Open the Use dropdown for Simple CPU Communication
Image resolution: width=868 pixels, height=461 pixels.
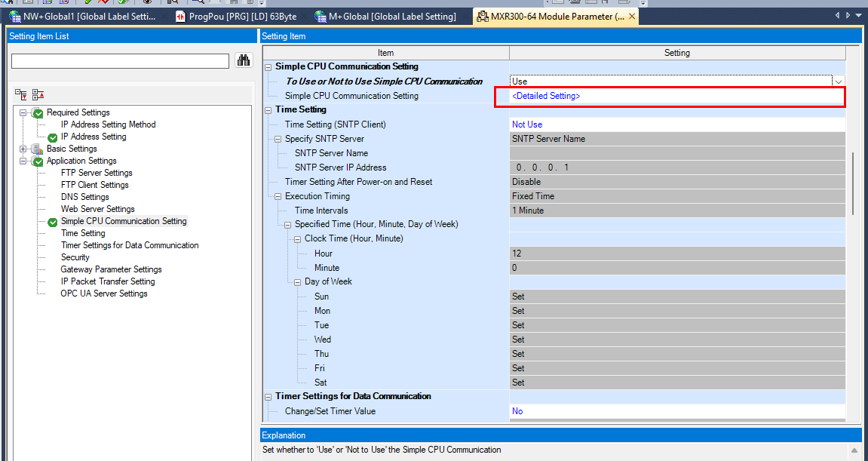pyautogui.click(x=839, y=81)
